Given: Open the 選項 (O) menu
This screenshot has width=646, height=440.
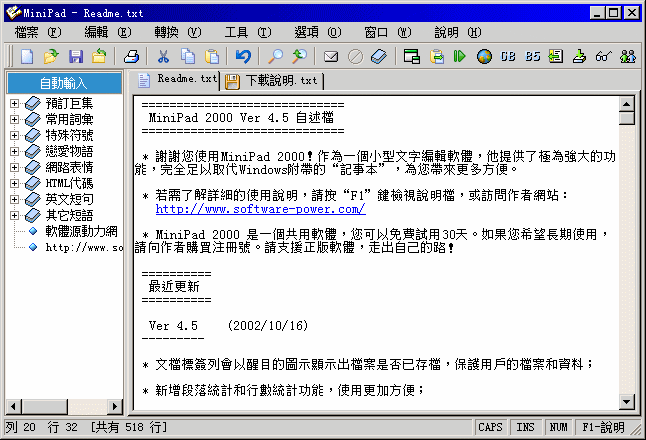Looking at the screenshot, I should pos(318,32).
